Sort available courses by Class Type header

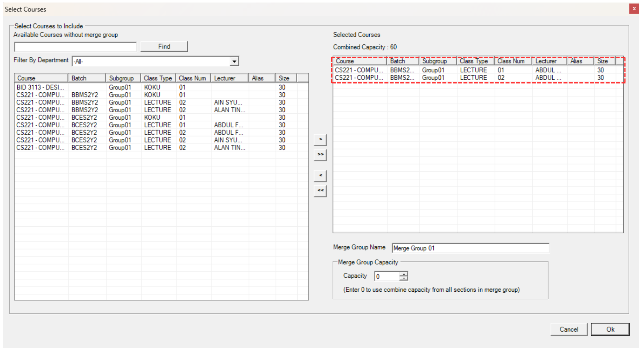click(158, 78)
